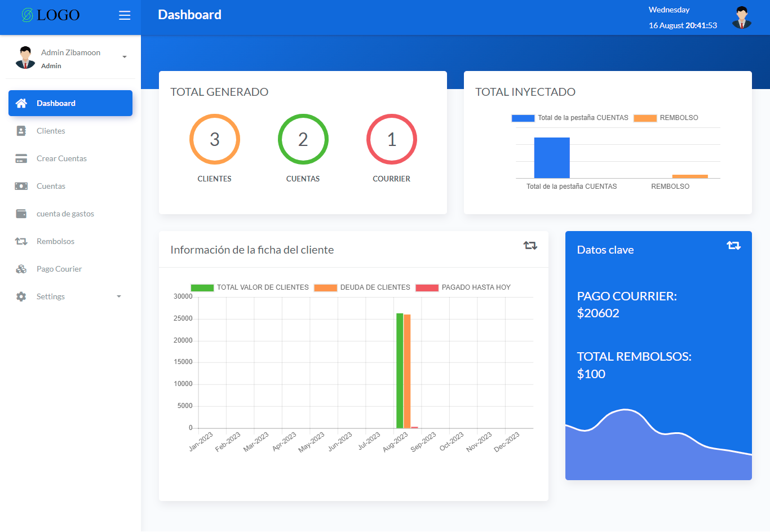The image size is (770, 532).
Task: Click the green logo icon
Action: (27, 15)
